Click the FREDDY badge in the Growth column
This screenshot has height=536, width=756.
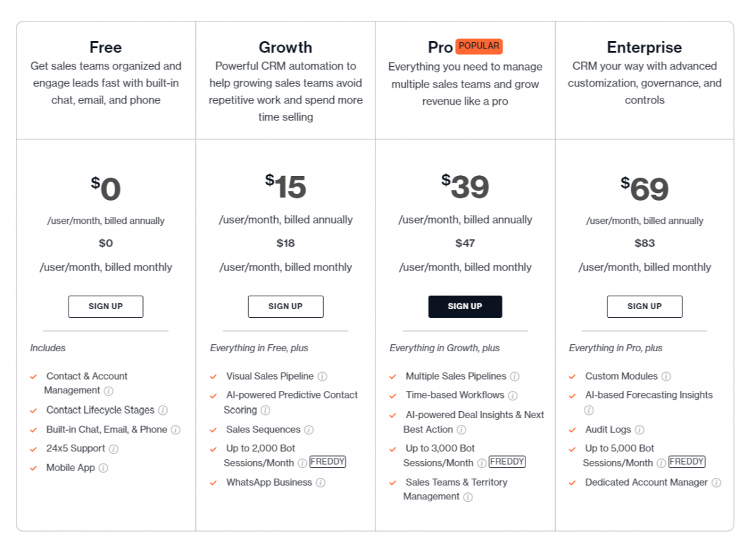click(x=328, y=462)
